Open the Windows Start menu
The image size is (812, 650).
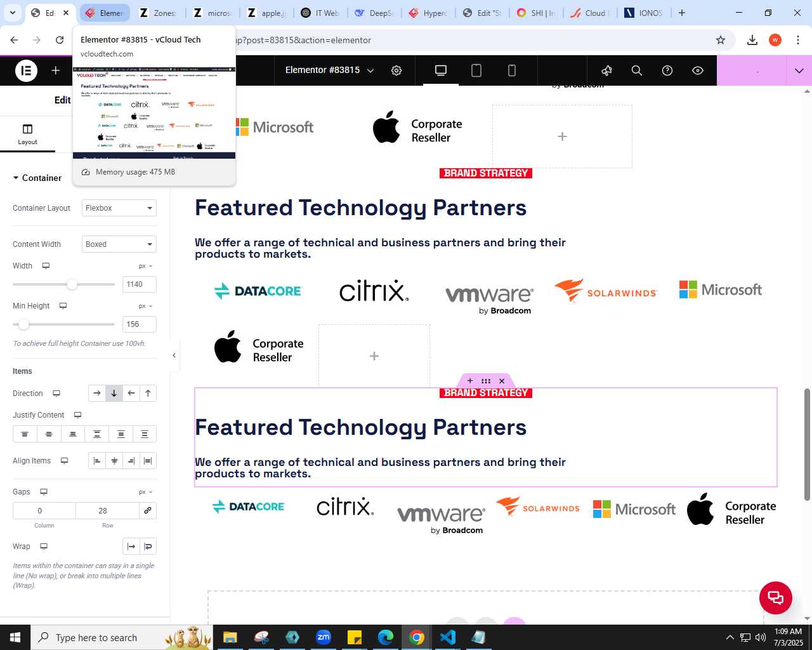(x=15, y=637)
